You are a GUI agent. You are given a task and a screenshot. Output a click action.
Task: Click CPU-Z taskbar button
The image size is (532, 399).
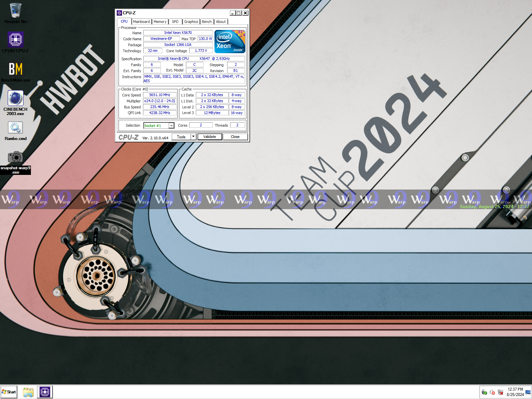45,392
